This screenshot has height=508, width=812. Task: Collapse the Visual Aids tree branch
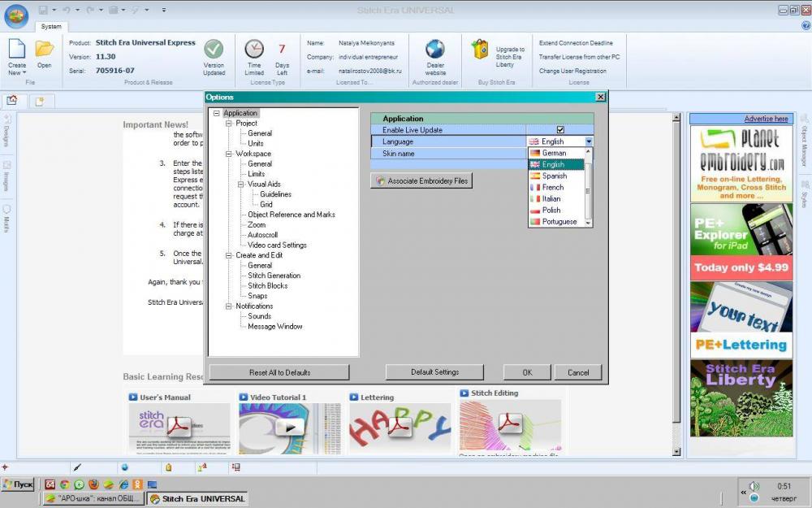240,185
